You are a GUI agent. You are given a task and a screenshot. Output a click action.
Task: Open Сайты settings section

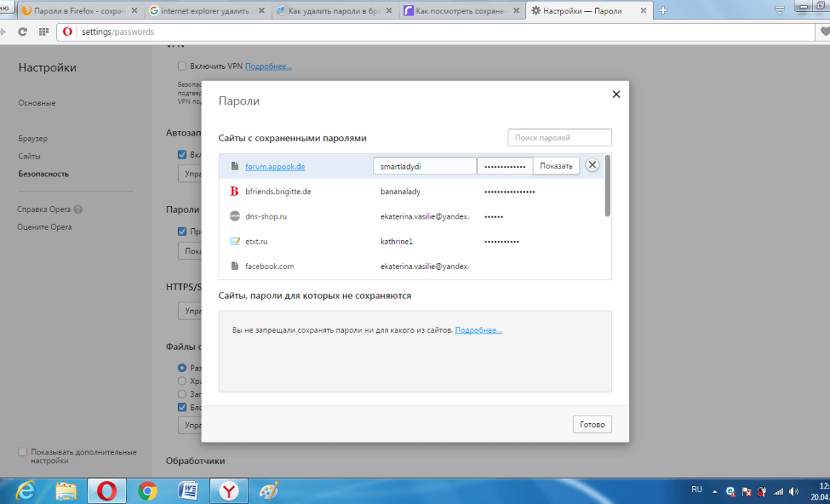(x=30, y=156)
